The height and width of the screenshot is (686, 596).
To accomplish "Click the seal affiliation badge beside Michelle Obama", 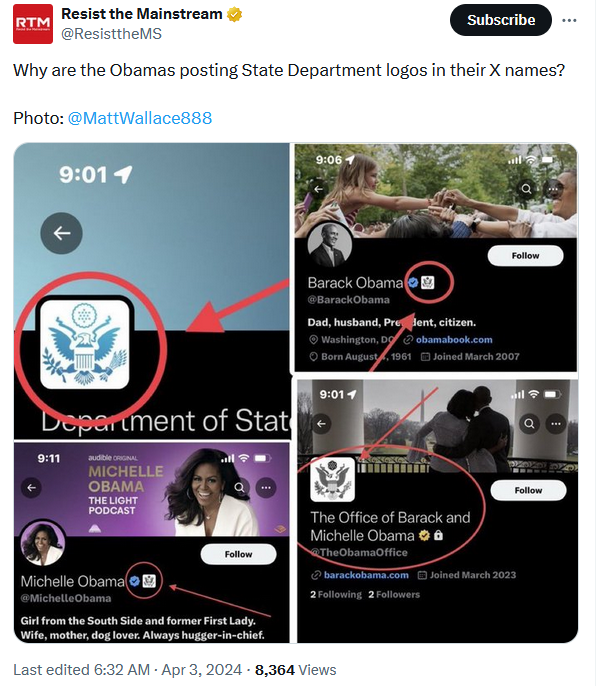I will click(149, 581).
